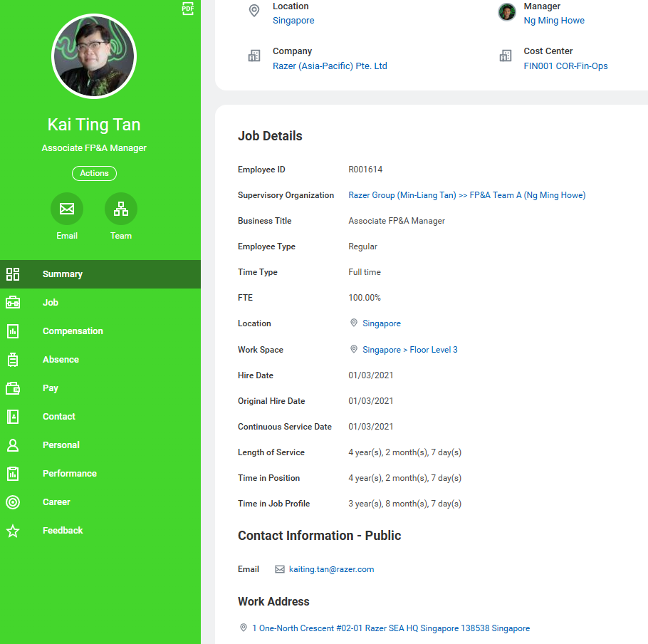The image size is (648, 644).
Task: Switch to the Feedback tab
Action: tap(100, 531)
